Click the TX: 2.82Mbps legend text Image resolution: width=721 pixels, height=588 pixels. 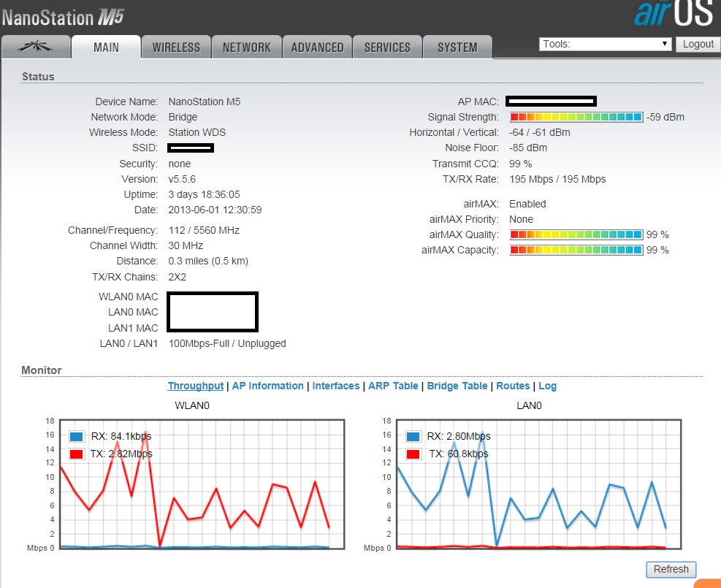(121, 454)
